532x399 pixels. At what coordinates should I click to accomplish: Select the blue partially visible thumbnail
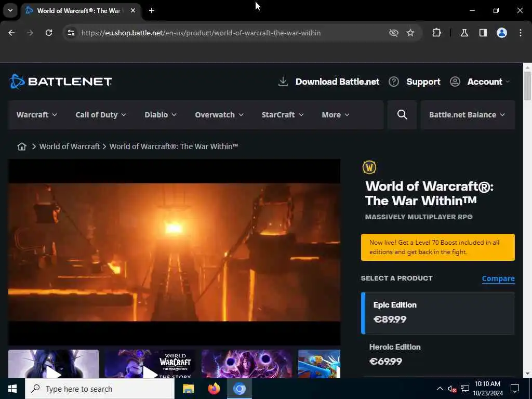[319, 364]
